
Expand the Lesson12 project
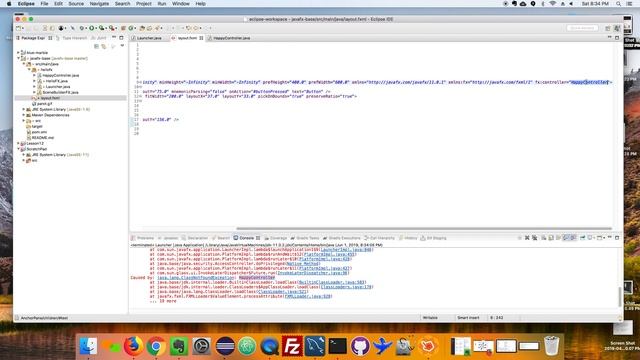pos(18,143)
